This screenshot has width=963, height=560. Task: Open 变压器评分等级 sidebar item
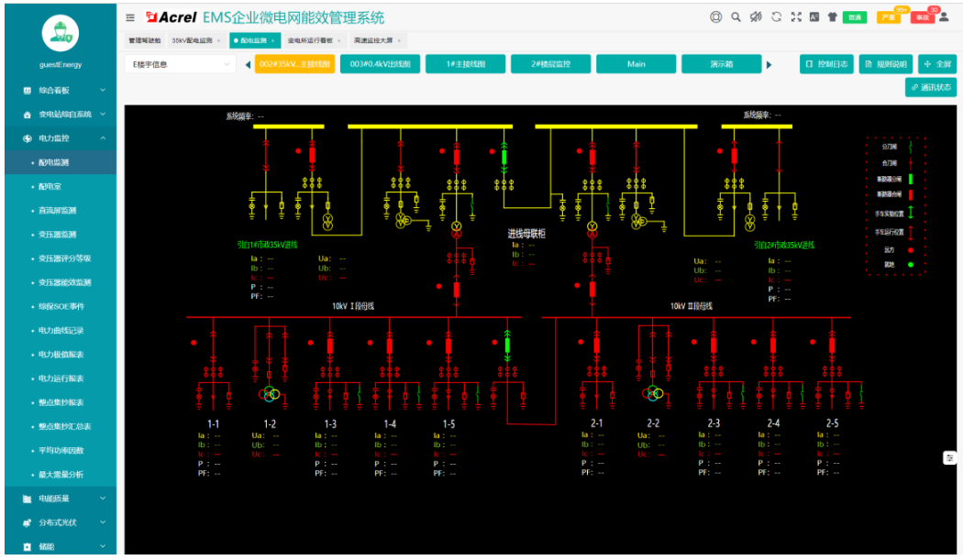(x=61, y=258)
